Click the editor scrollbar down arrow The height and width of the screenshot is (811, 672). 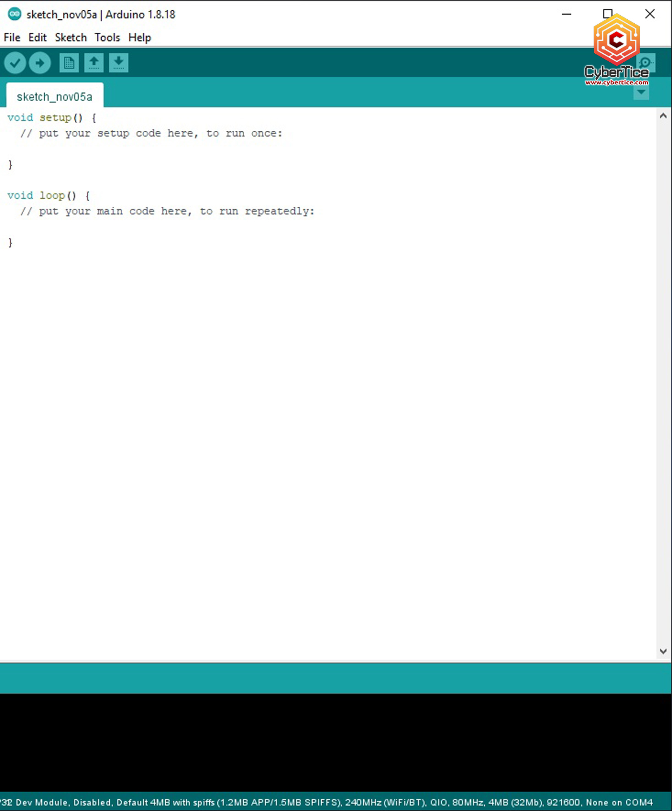(663, 652)
